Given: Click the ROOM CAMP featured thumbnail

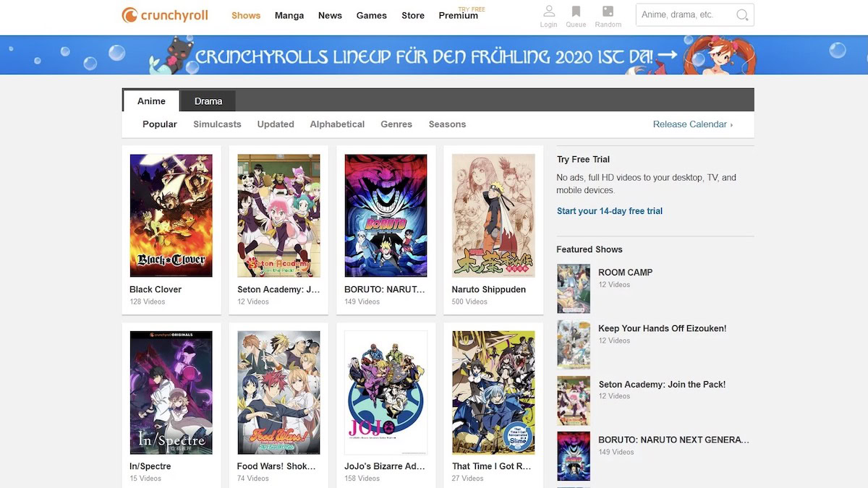Looking at the screenshot, I should tap(573, 288).
